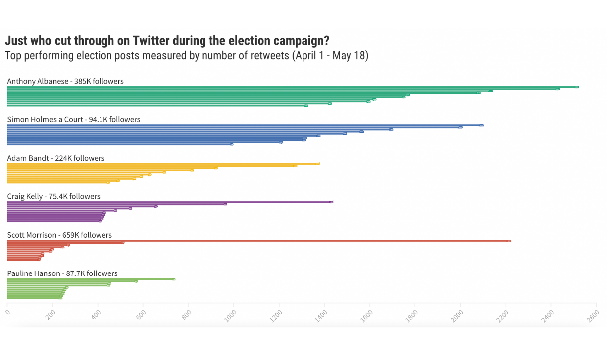Click the 2000 tick label on the axis
Viewport: 607px width, 364px height.
coord(458,316)
